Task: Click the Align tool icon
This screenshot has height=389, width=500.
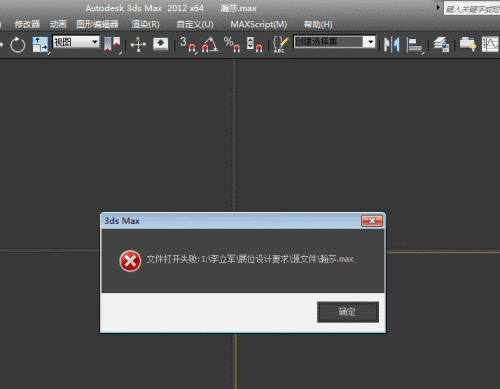Action: point(415,45)
